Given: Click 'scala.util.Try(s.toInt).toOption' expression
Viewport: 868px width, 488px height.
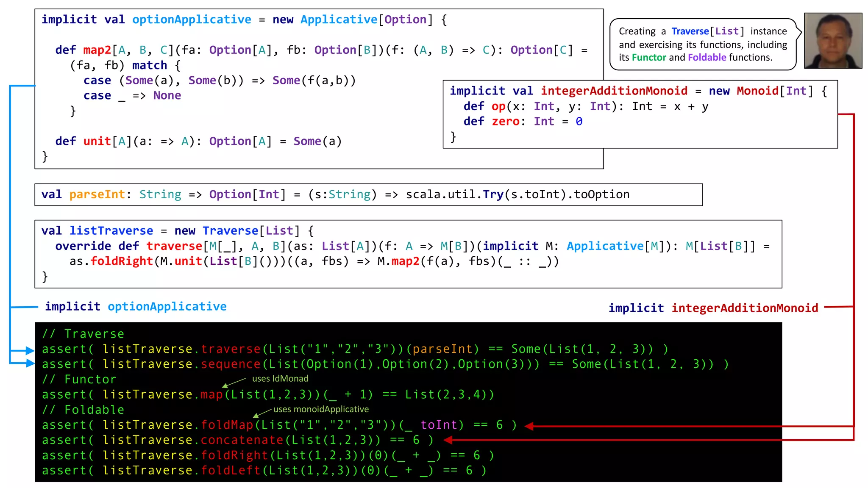Looking at the screenshot, I should pyautogui.click(x=517, y=195).
